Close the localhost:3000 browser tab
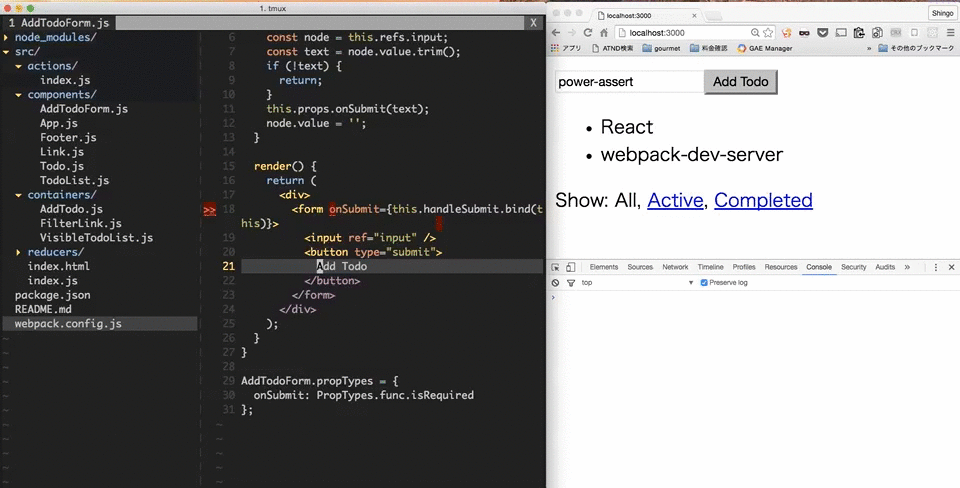 696,15
